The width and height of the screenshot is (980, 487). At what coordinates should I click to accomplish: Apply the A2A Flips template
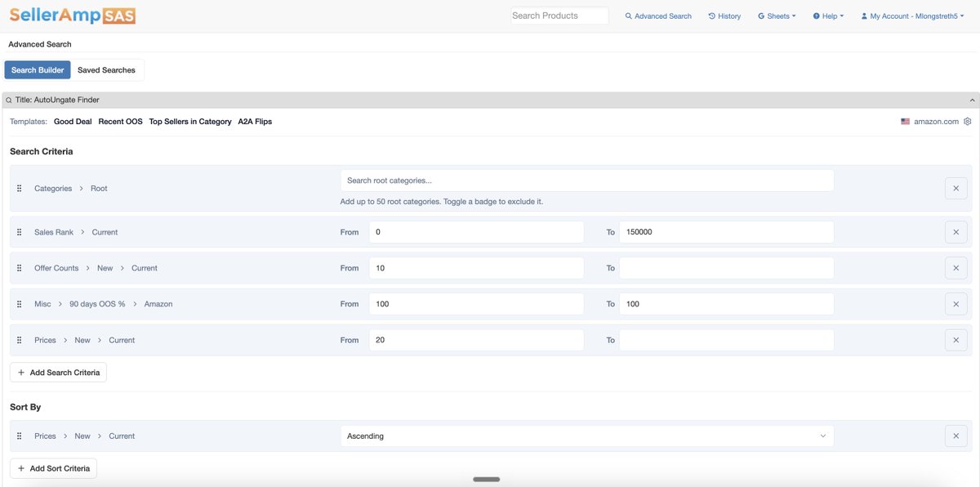point(255,122)
